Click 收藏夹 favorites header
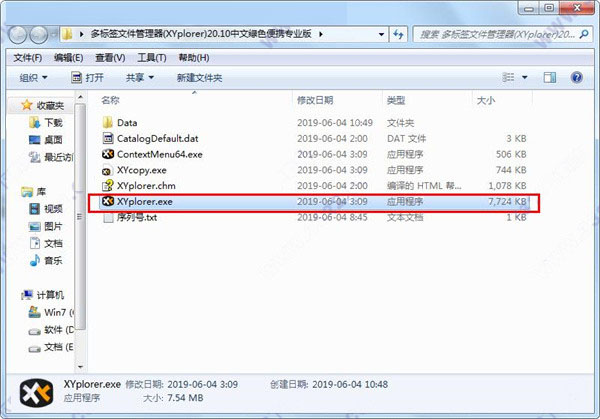Viewport: 600px width, 419px height. pyautogui.click(x=50, y=105)
